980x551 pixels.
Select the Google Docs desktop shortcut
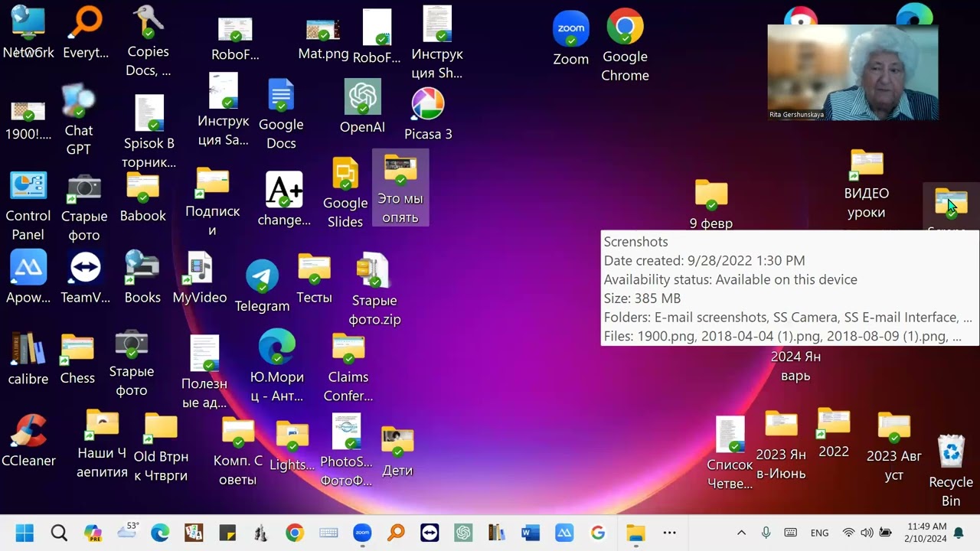[x=281, y=115]
